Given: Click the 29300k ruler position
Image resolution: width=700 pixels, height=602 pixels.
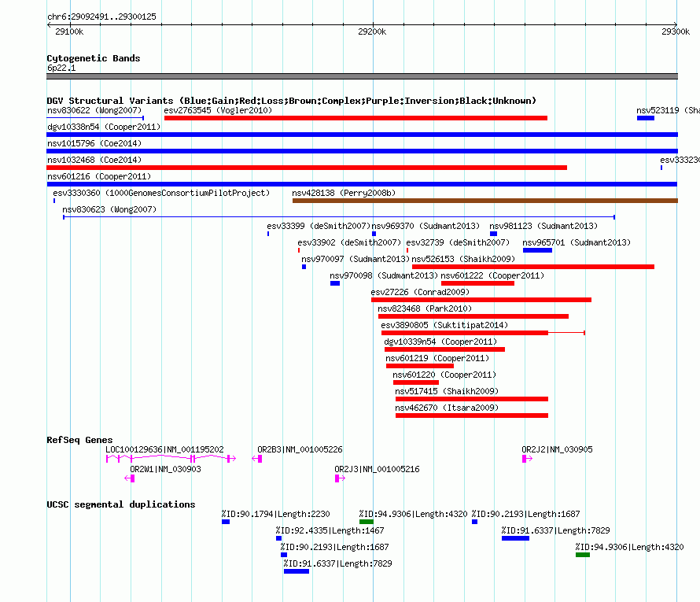Looking at the screenshot, I should [x=676, y=31].
